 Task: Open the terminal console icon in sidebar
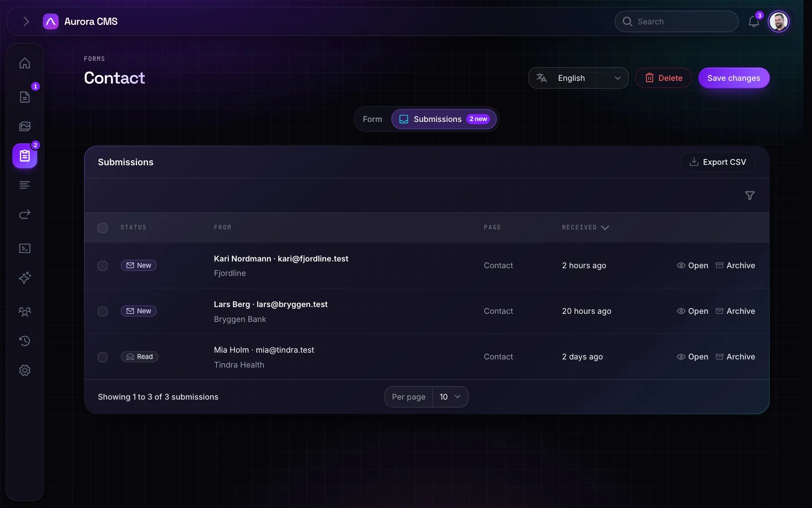(x=25, y=248)
